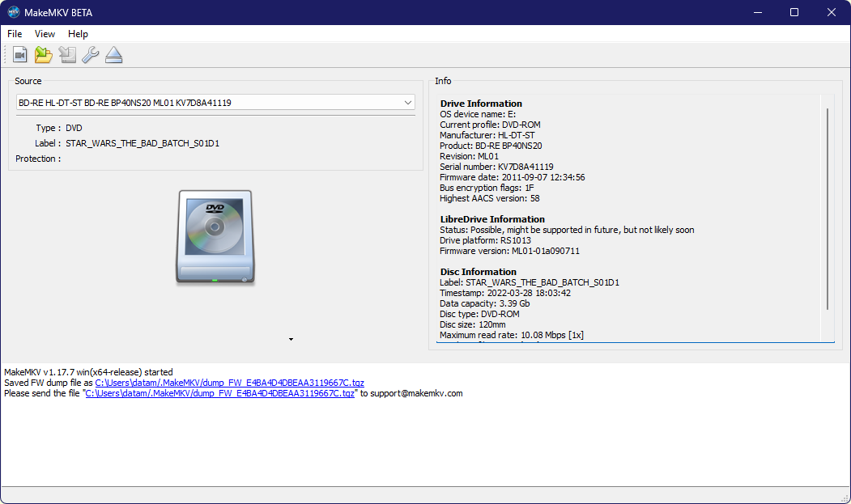
Task: Click the 'Disc Information' heading
Action: (x=479, y=272)
